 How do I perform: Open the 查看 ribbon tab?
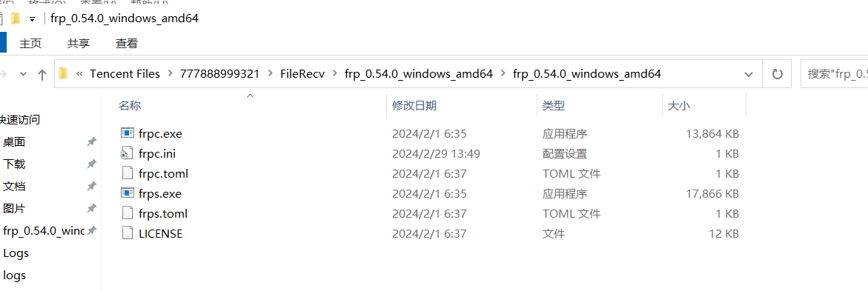[127, 43]
